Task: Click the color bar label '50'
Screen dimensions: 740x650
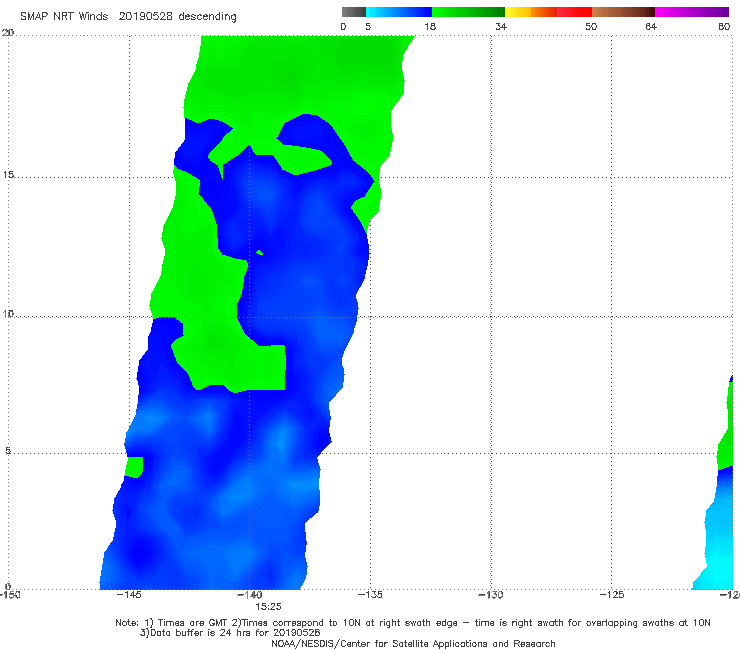Action: 591,26
